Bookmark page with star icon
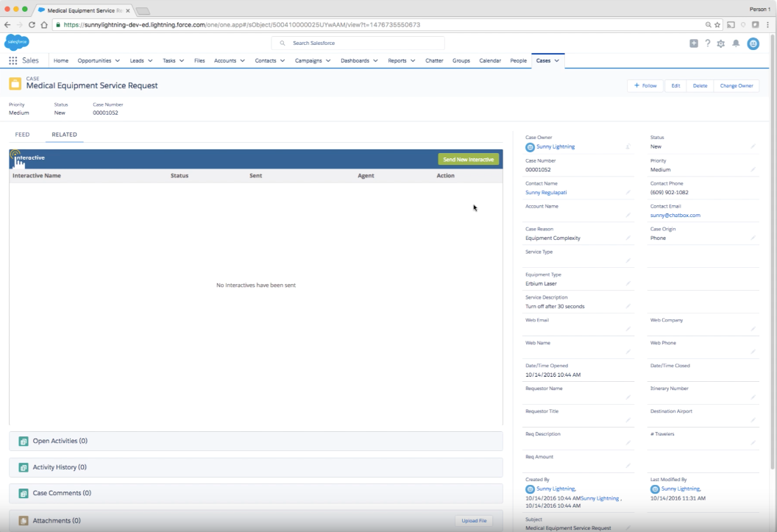This screenshot has width=777, height=532. pos(717,25)
